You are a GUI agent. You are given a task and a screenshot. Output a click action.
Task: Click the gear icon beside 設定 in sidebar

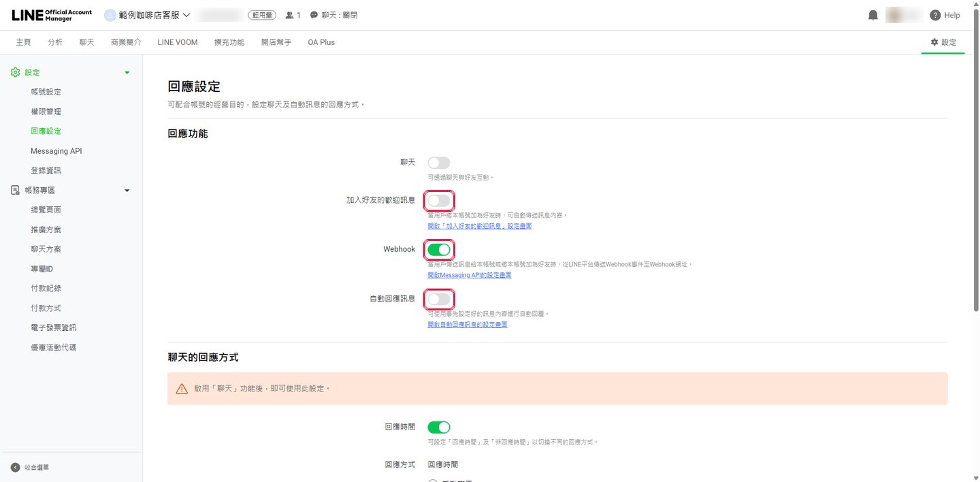(16, 72)
